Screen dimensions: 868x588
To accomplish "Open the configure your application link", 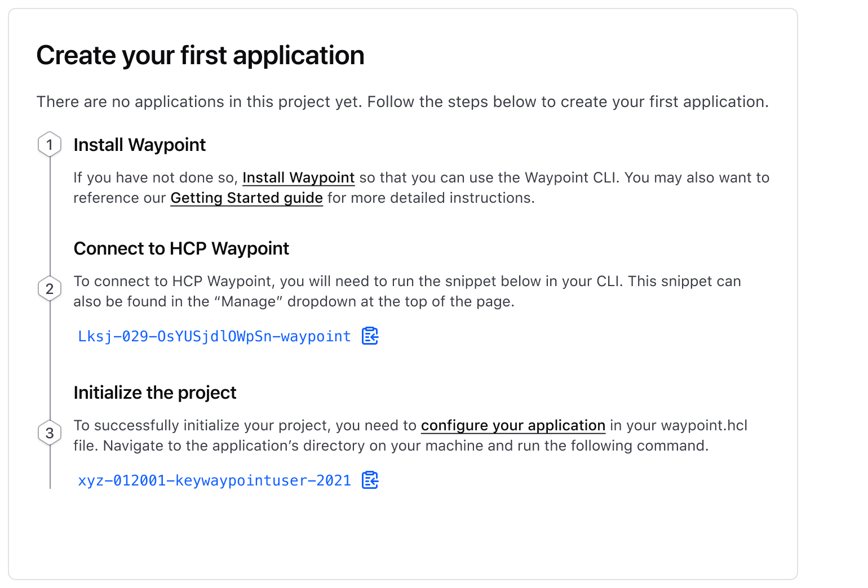I will tap(513, 425).
